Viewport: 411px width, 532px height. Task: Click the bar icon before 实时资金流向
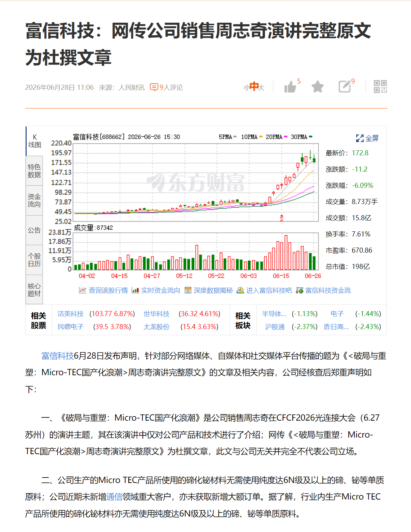[135, 290]
